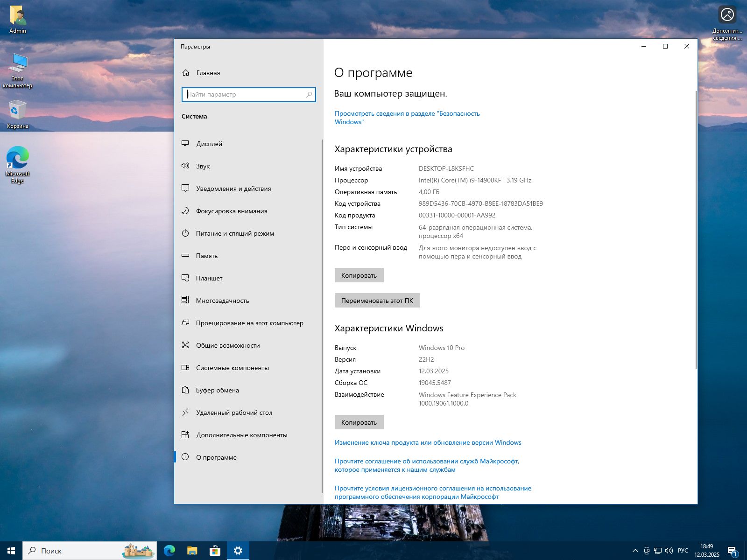The height and width of the screenshot is (560, 747).
Task: Open the network icon in system tray
Action: [x=657, y=551]
